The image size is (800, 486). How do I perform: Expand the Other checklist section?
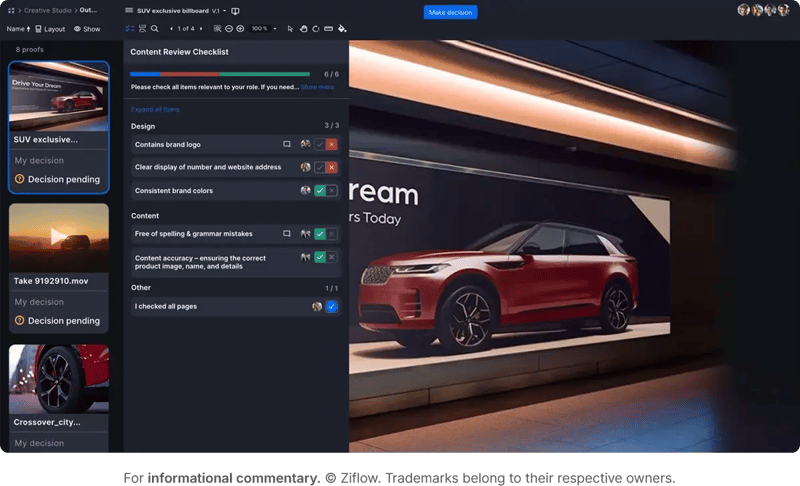[x=141, y=288]
